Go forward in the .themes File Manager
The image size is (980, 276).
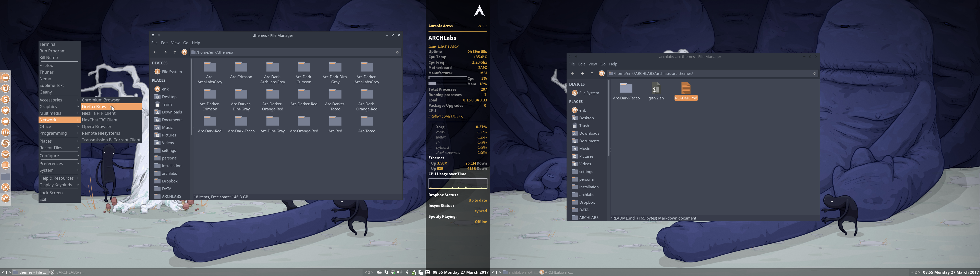[x=165, y=52]
